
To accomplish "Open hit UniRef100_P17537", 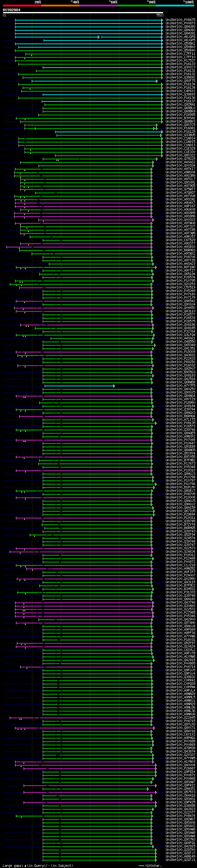I will [x=180, y=60].
